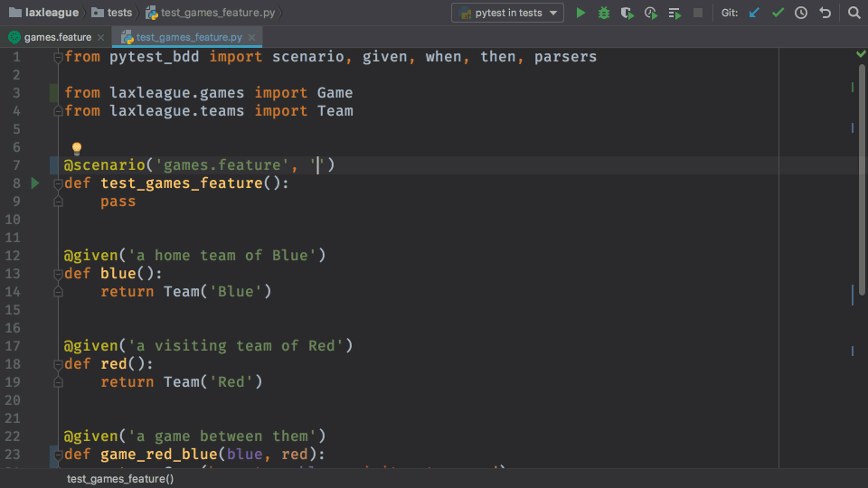This screenshot has height=488, width=868.
Task: Open the concurrency diagram run icon
Action: click(x=675, y=13)
